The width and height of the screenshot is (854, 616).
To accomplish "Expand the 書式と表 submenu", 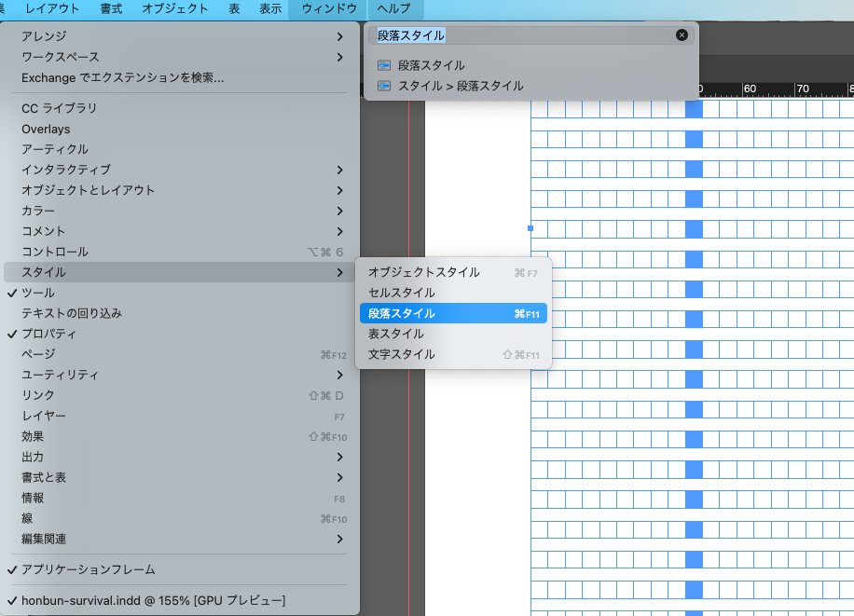I will (x=182, y=478).
